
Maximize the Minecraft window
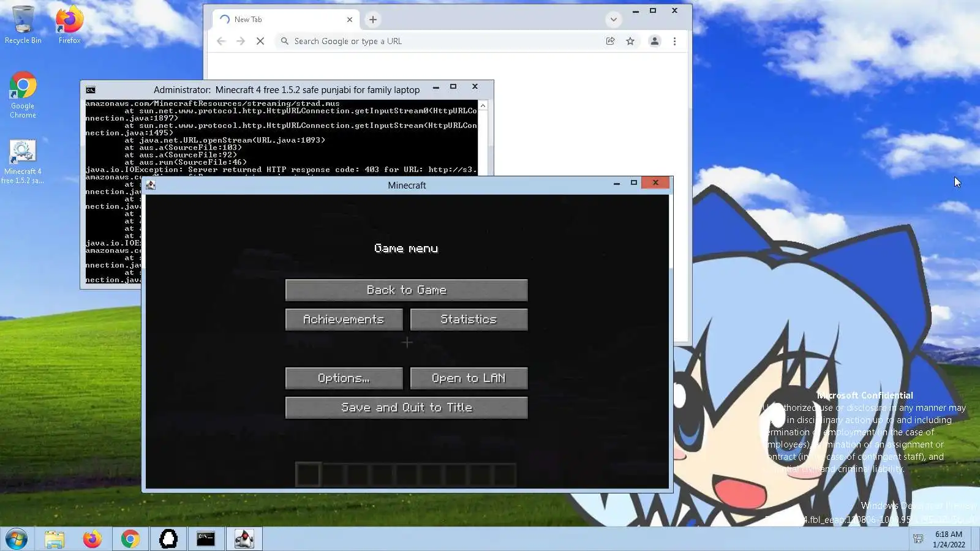634,182
